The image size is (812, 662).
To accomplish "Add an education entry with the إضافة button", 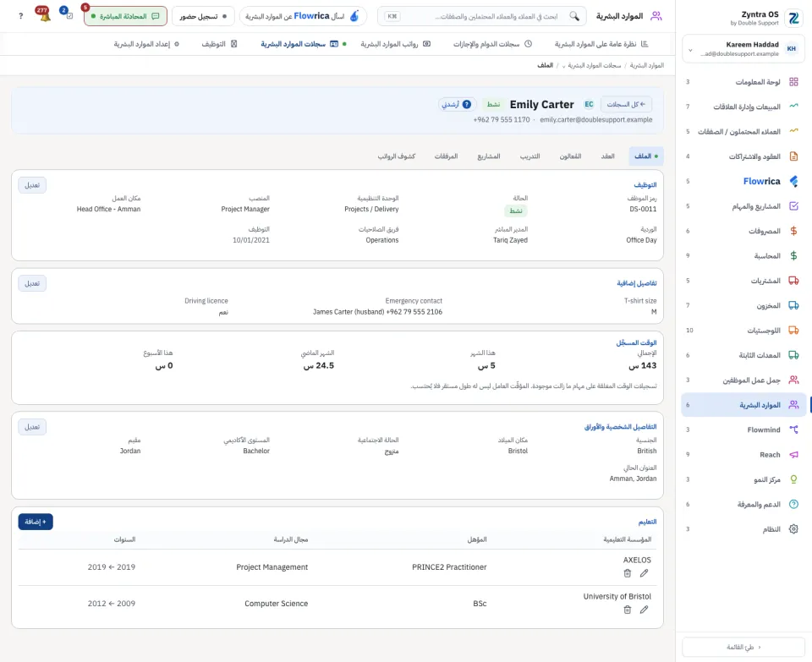I will point(36,522).
